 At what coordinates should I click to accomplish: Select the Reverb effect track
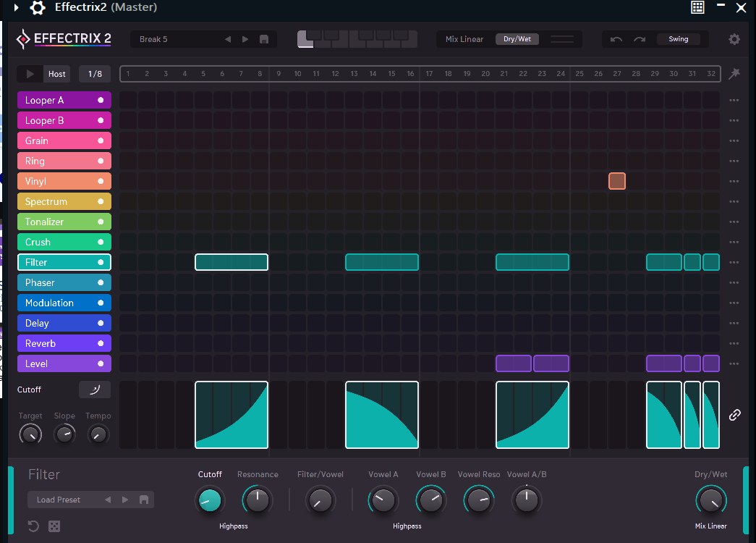point(64,344)
